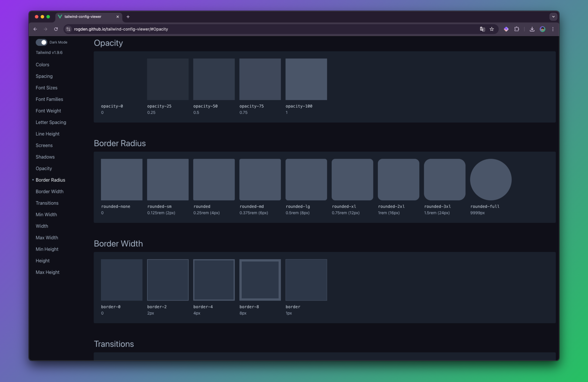
Task: Click the opacity-25 swatch
Action: coord(168,79)
